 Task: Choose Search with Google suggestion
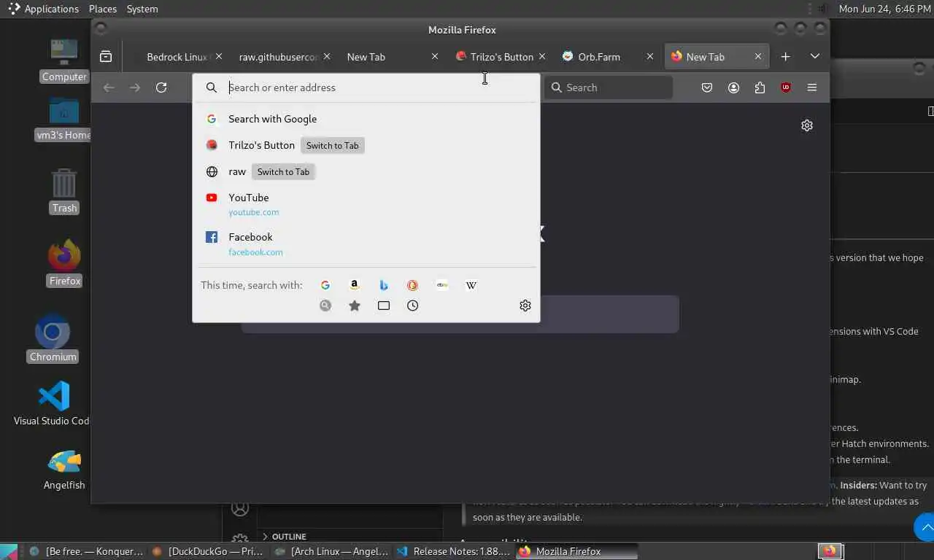[x=366, y=119]
